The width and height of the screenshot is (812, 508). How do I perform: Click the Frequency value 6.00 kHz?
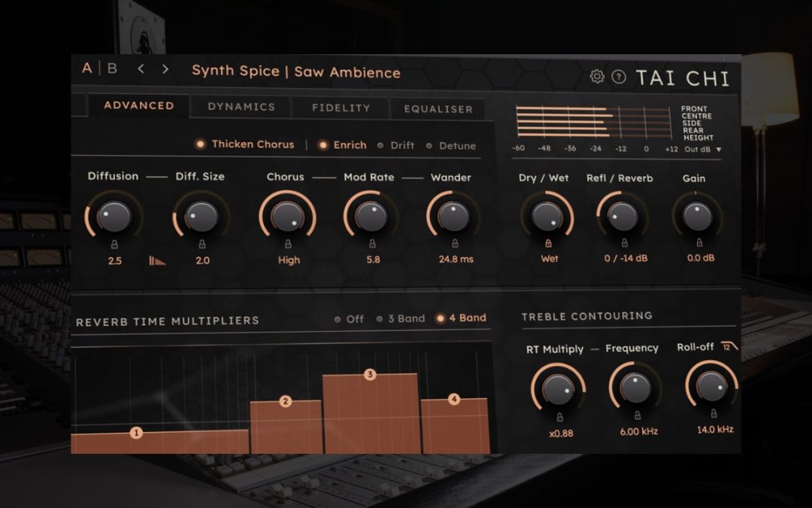coord(638,431)
